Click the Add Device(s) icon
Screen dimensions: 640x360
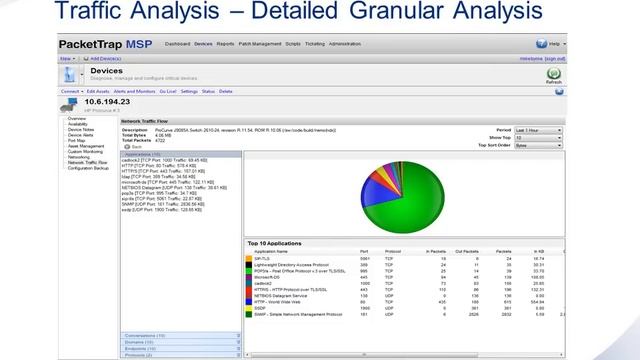pyautogui.click(x=86, y=59)
